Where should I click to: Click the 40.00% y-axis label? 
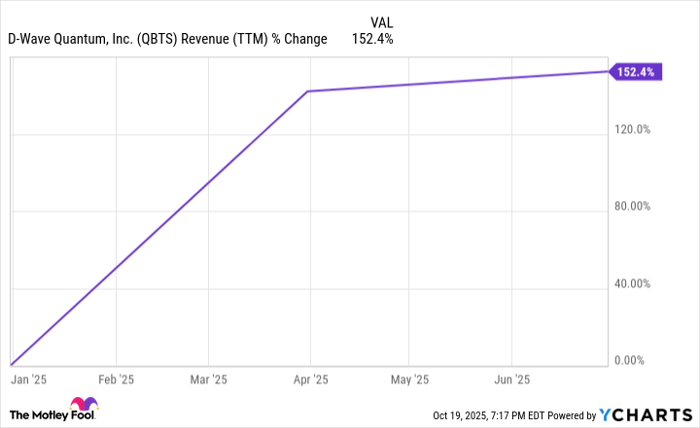pos(633,284)
